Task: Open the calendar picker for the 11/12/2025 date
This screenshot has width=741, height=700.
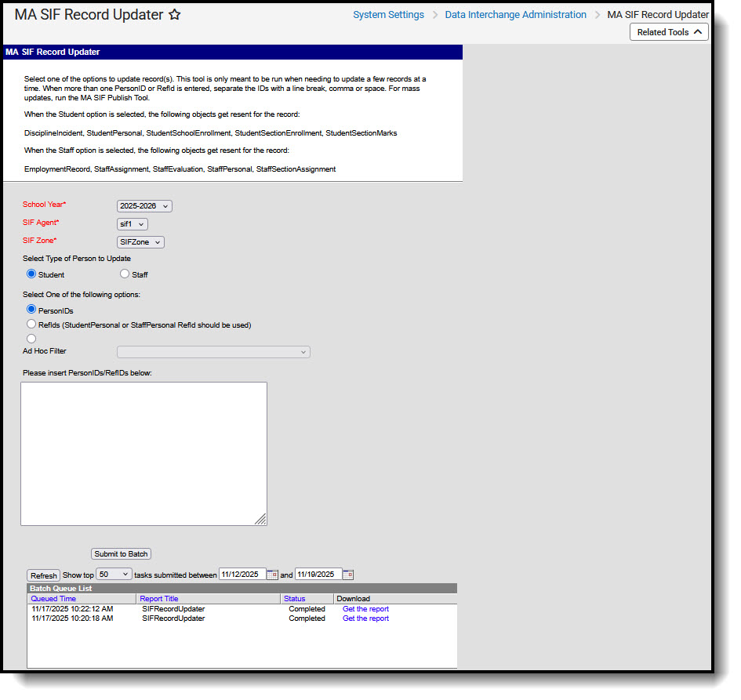Action: pos(273,575)
